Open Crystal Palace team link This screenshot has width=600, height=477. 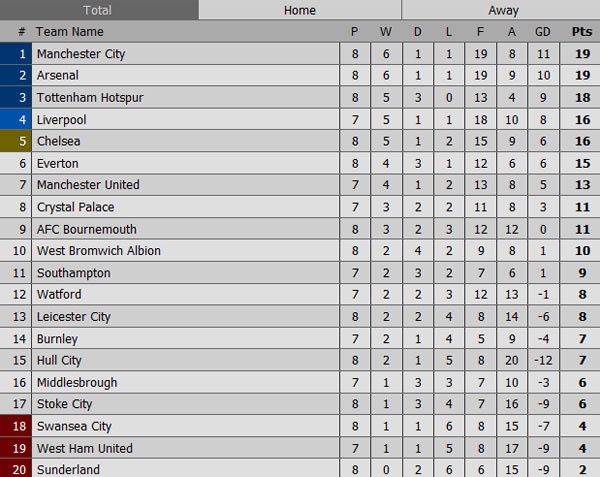(x=75, y=207)
